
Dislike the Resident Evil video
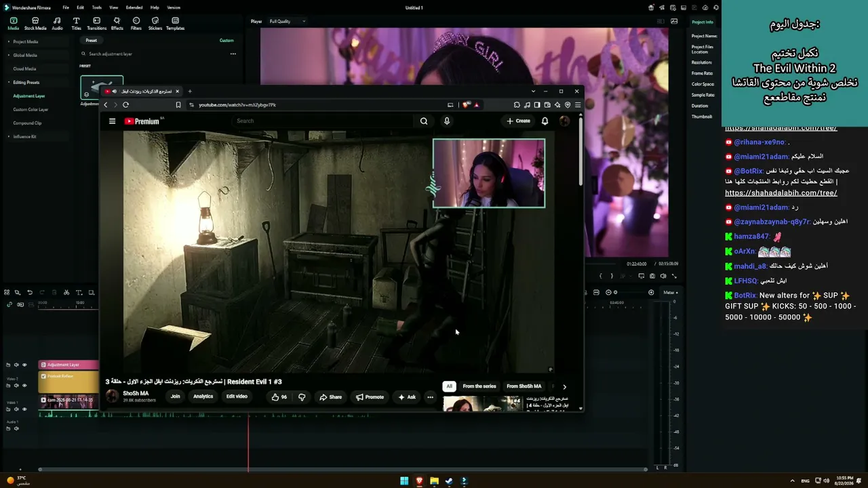point(302,397)
